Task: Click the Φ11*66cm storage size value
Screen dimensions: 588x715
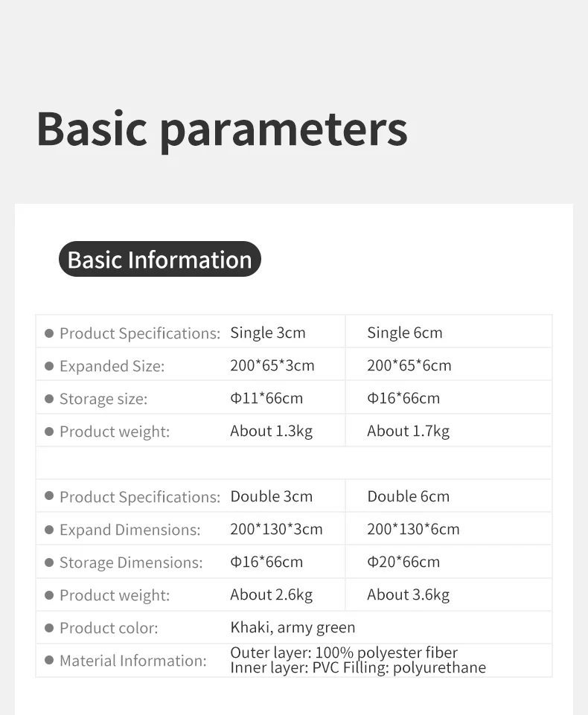Action: pos(266,398)
